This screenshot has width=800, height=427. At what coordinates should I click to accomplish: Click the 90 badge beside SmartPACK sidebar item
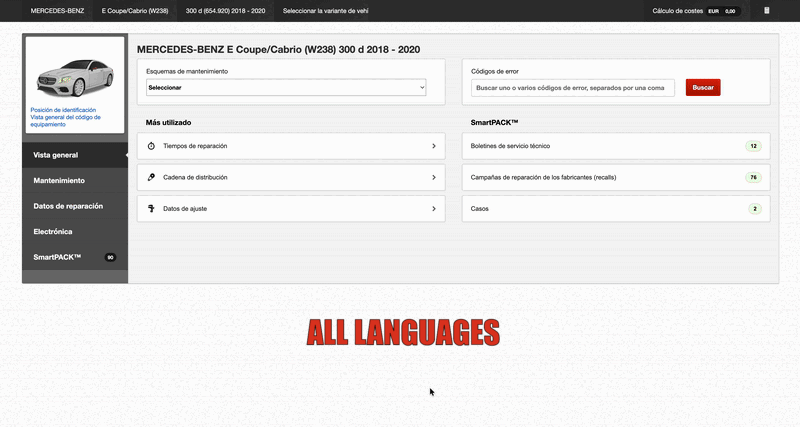tap(110, 257)
